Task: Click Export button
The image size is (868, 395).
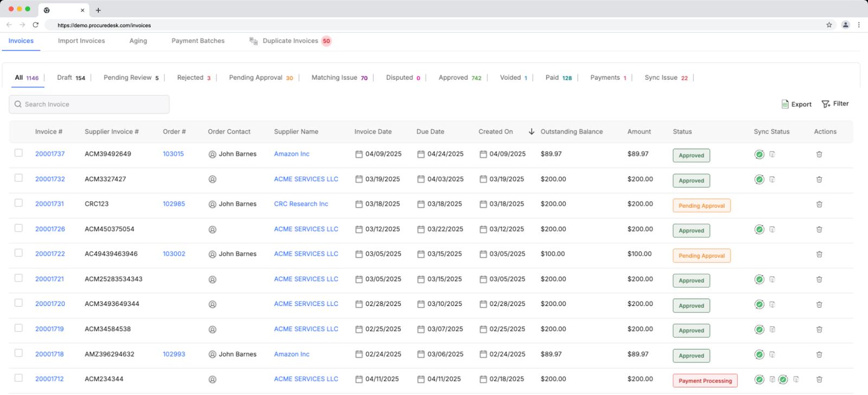Action: tap(796, 104)
